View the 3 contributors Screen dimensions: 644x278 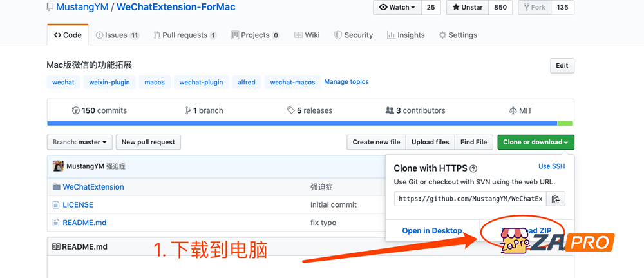pyautogui.click(x=415, y=111)
